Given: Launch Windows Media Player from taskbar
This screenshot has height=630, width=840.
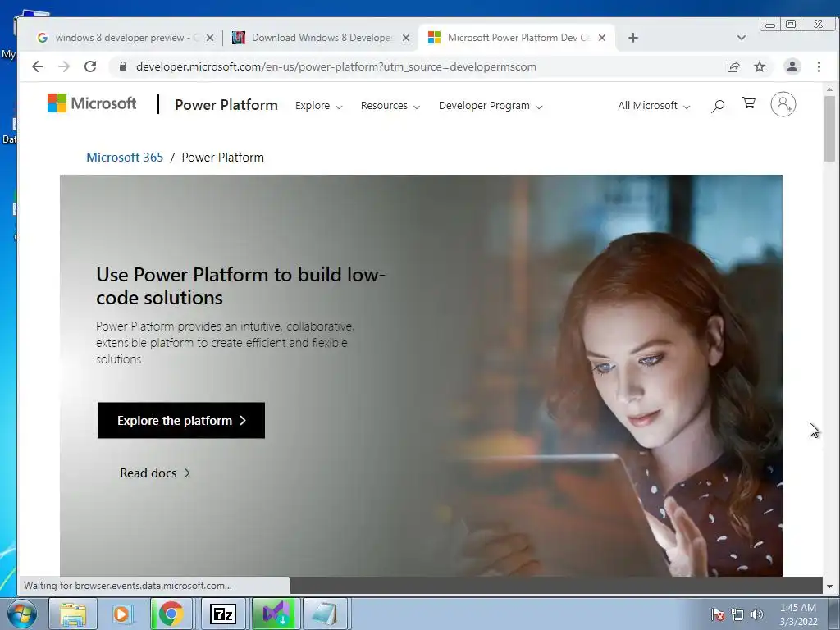Looking at the screenshot, I should pos(121,614).
